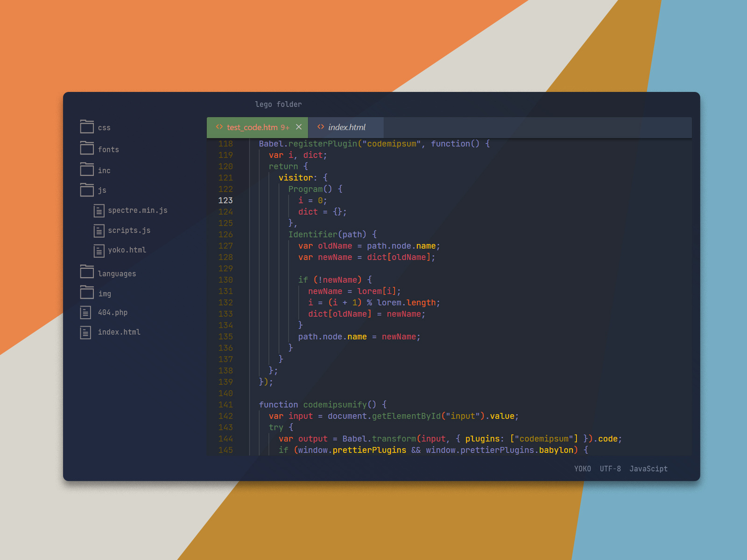Open scripts.js from the sidebar

(x=129, y=231)
